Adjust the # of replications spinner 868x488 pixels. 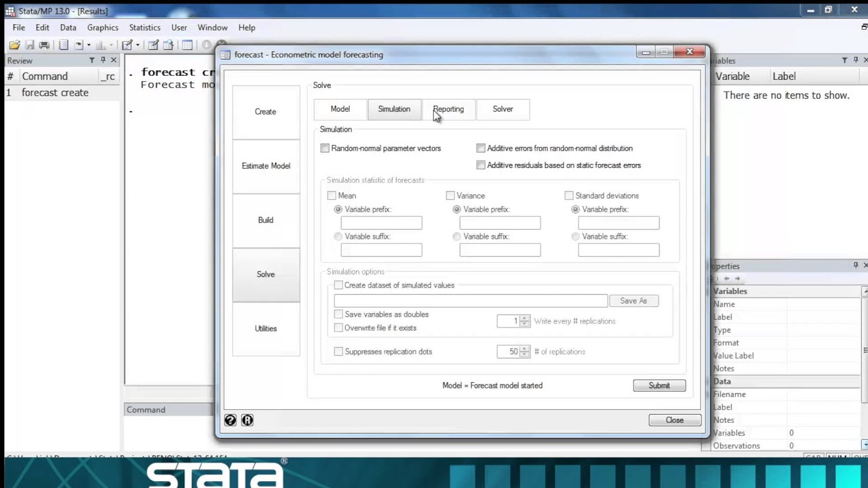[x=524, y=352]
